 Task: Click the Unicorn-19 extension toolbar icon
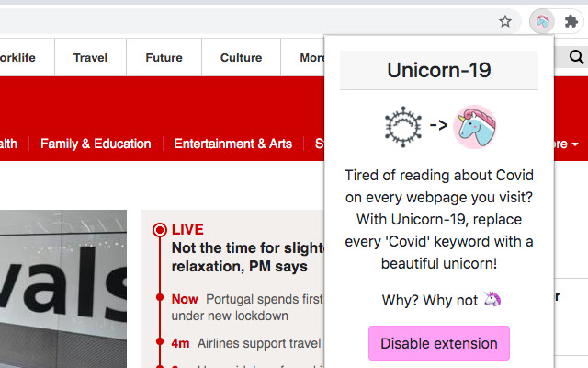[542, 21]
